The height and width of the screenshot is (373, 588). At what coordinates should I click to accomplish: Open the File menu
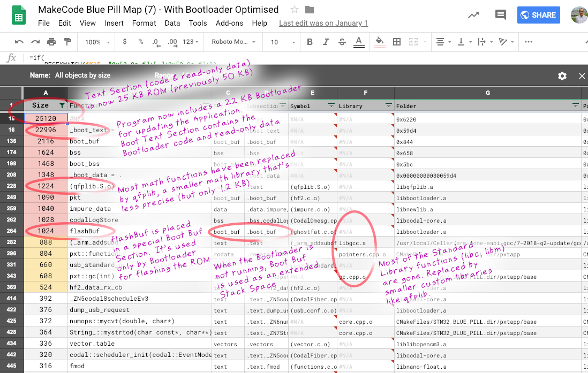44,23
